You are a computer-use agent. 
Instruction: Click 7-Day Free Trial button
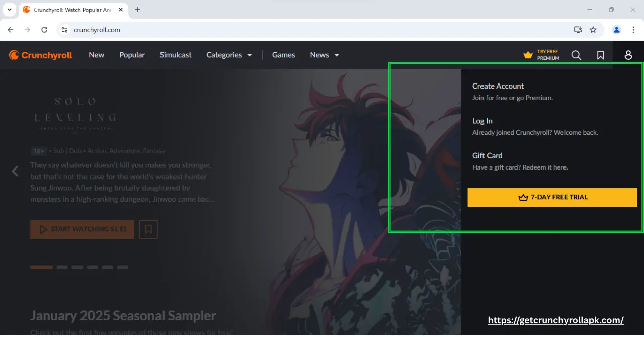[x=552, y=197]
